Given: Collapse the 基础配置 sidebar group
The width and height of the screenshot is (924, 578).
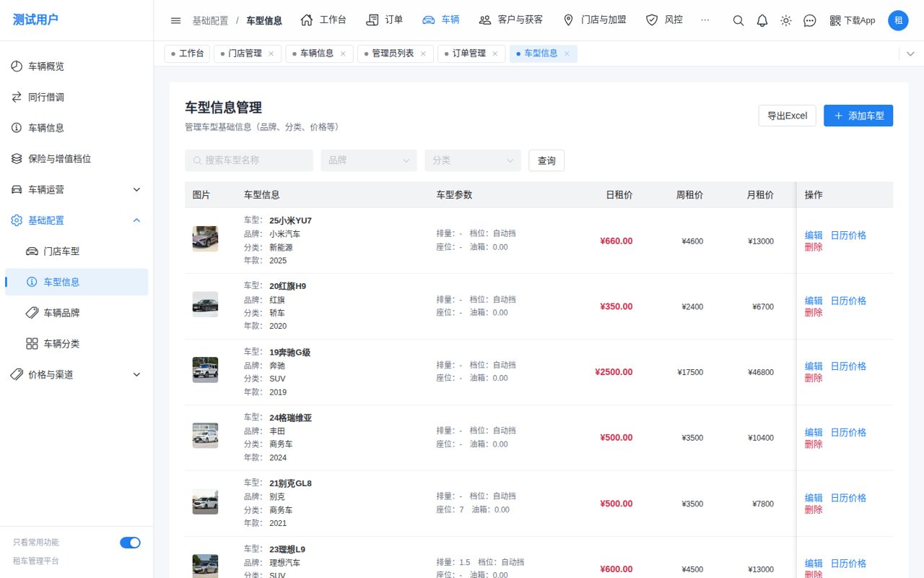Looking at the screenshot, I should click(77, 220).
